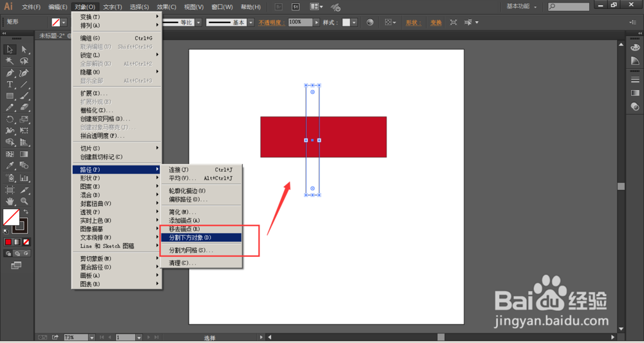Select the Artboard tool

pyautogui.click(x=10, y=190)
